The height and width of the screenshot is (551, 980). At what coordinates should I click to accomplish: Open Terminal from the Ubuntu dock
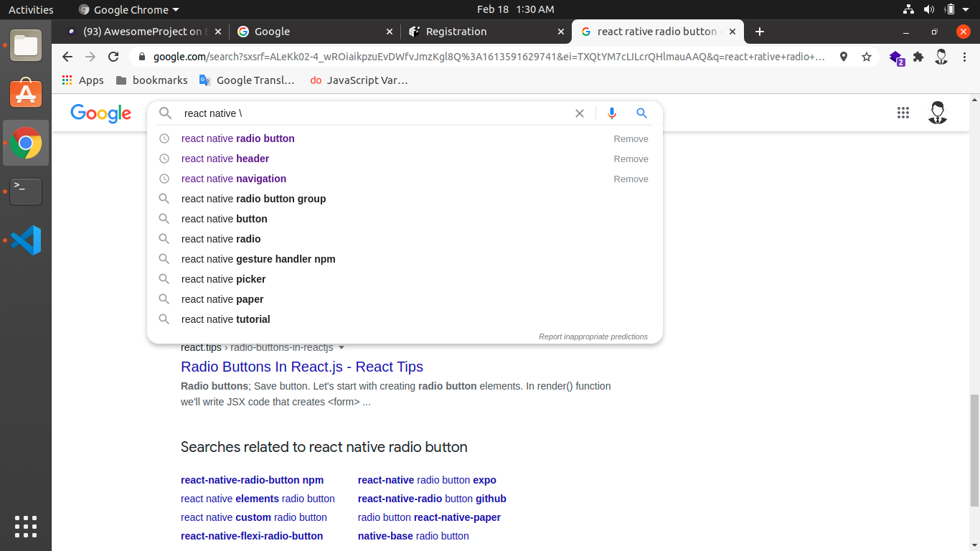(26, 192)
